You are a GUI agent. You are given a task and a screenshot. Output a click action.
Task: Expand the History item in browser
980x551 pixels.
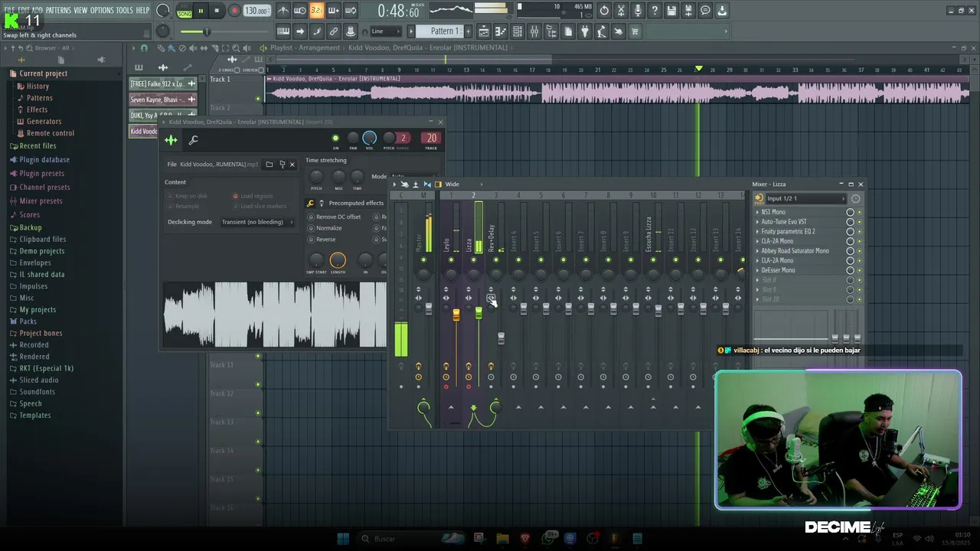coord(38,86)
